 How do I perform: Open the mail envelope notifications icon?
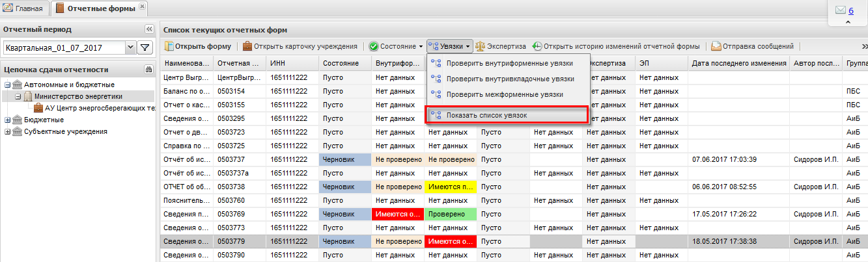pos(841,10)
